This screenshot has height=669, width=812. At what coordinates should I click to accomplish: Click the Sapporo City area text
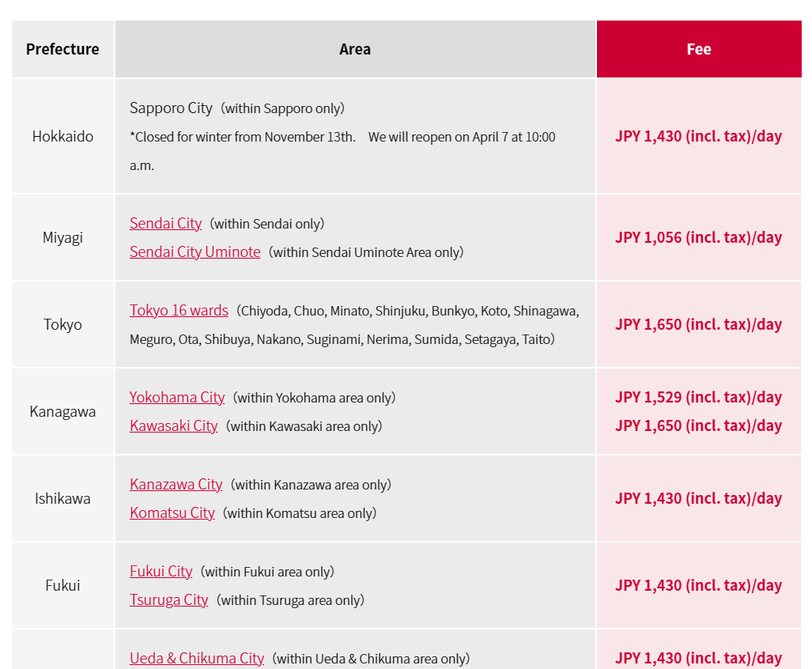click(x=171, y=108)
